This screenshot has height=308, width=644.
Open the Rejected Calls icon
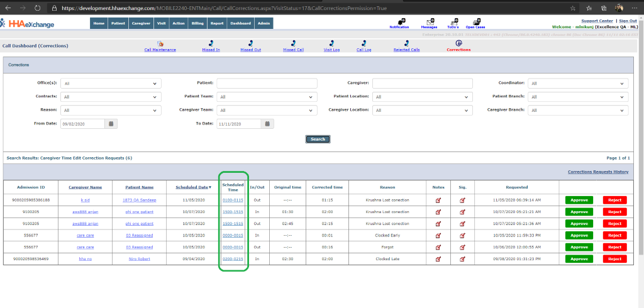(x=406, y=43)
